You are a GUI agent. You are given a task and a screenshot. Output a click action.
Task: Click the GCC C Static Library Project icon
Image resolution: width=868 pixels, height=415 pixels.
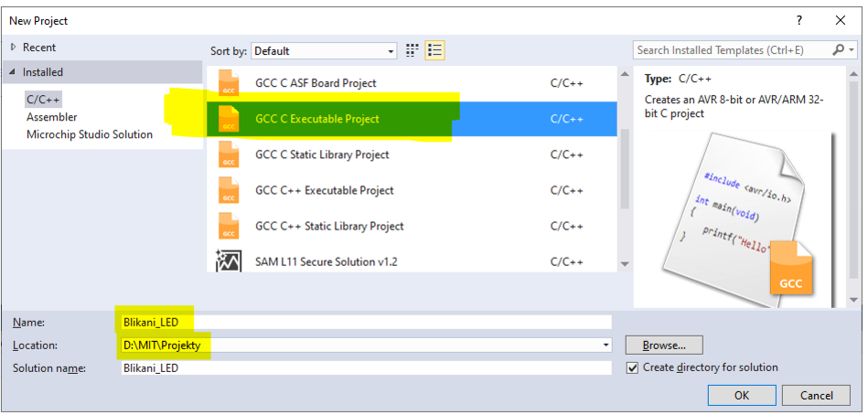[229, 154]
